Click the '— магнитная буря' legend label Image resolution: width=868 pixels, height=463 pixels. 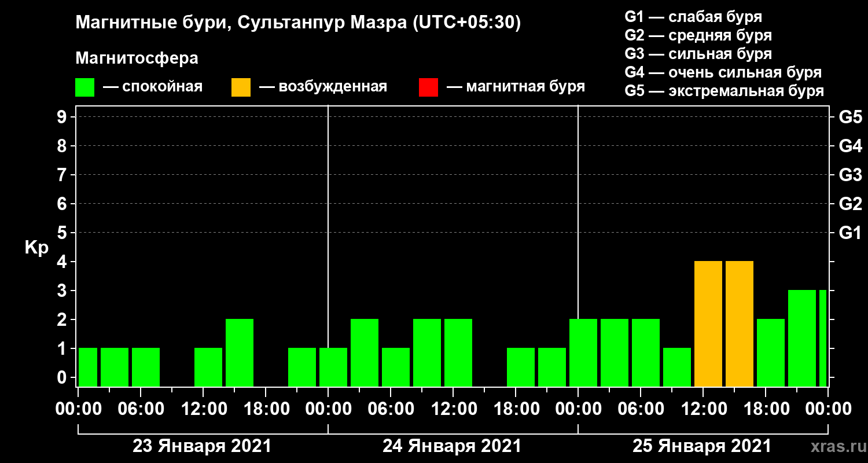pyautogui.click(x=516, y=87)
